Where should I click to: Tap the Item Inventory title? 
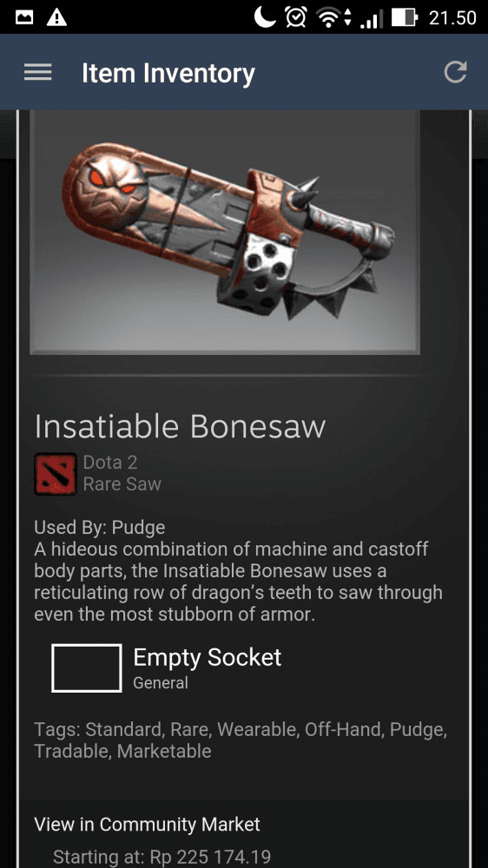pyautogui.click(x=168, y=73)
